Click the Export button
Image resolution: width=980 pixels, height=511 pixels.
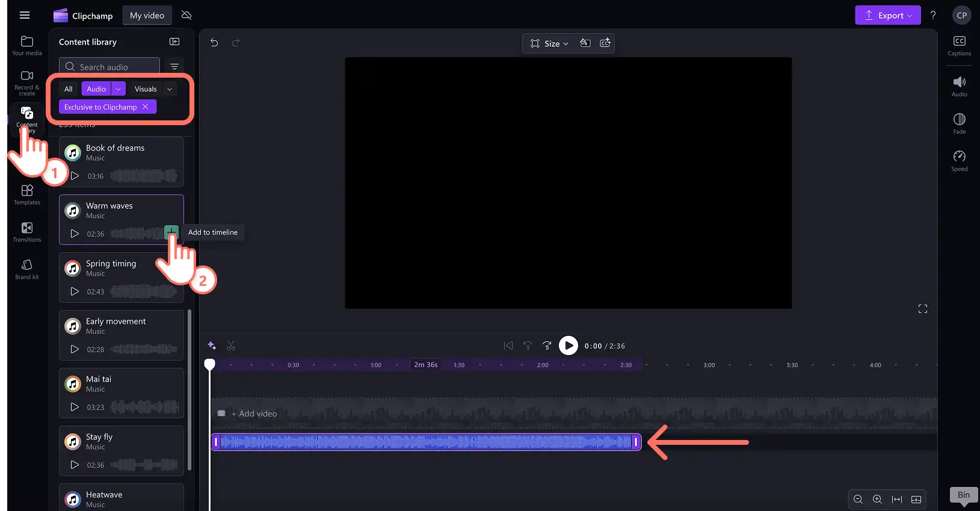(x=888, y=16)
